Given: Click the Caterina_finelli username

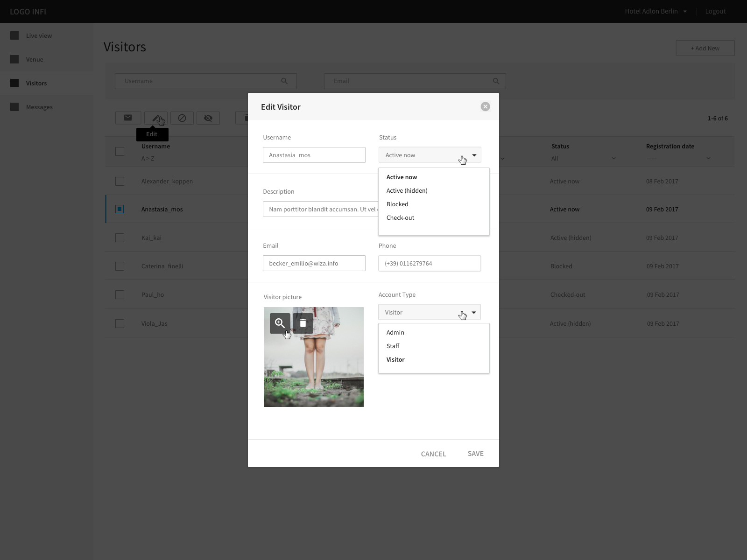Looking at the screenshot, I should pos(162,266).
